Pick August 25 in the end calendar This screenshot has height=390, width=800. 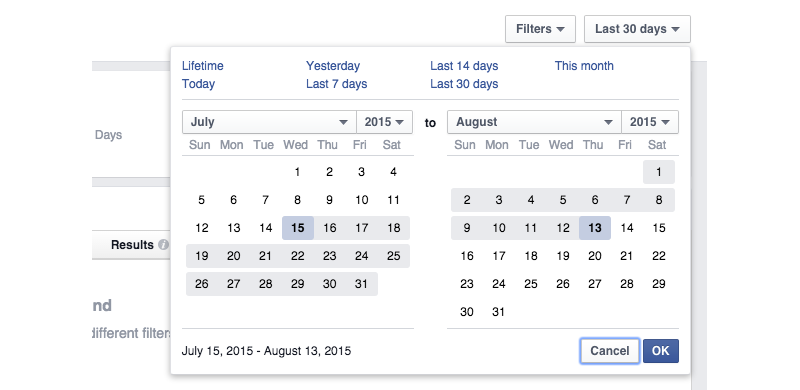coord(531,284)
